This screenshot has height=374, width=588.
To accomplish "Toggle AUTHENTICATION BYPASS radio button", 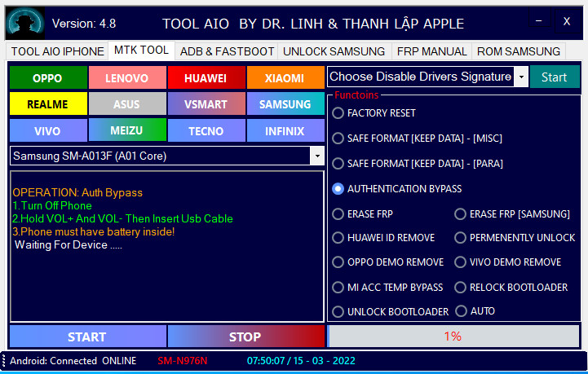I will 396,188.
